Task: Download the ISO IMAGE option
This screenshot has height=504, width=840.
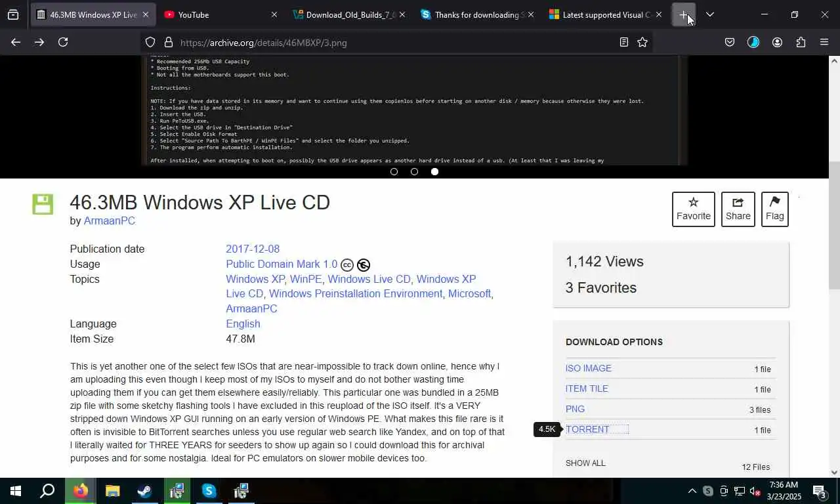Action: coord(589,368)
